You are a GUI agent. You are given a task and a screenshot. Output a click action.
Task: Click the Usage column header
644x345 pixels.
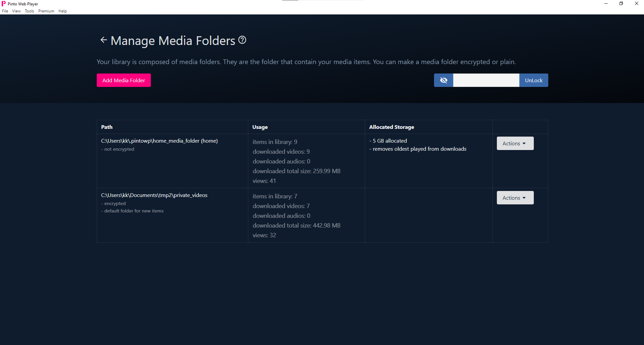click(260, 127)
